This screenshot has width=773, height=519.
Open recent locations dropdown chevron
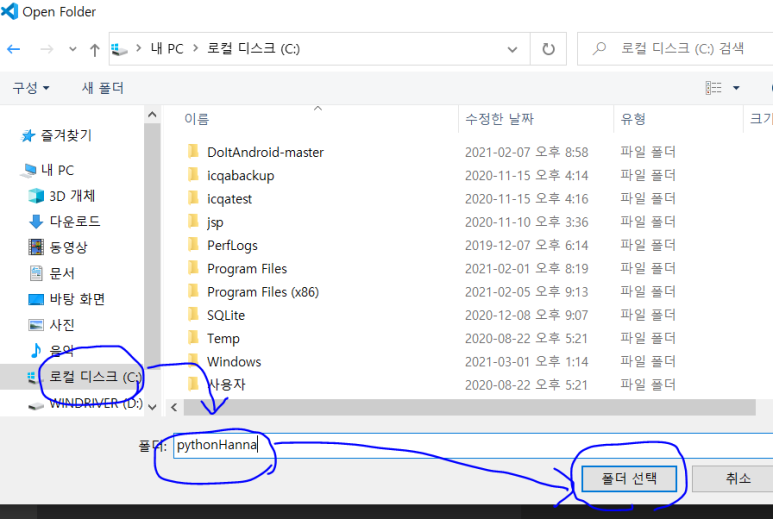[x=73, y=49]
